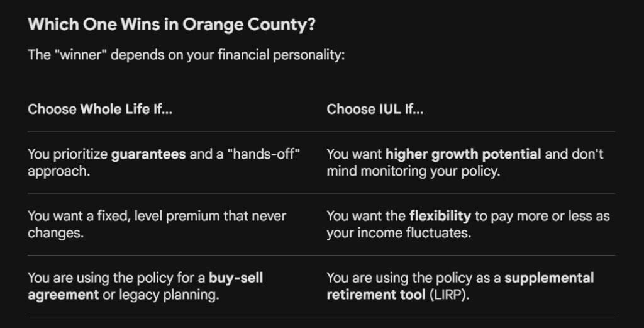The width and height of the screenshot is (644, 328).
Task: Click the bold word 'guarantees'
Action: click(148, 154)
